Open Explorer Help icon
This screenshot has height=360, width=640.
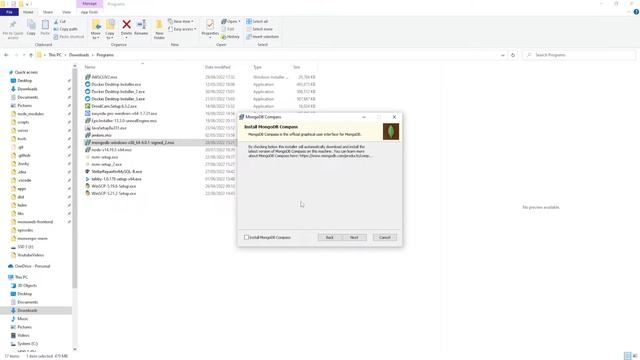click(x=636, y=12)
